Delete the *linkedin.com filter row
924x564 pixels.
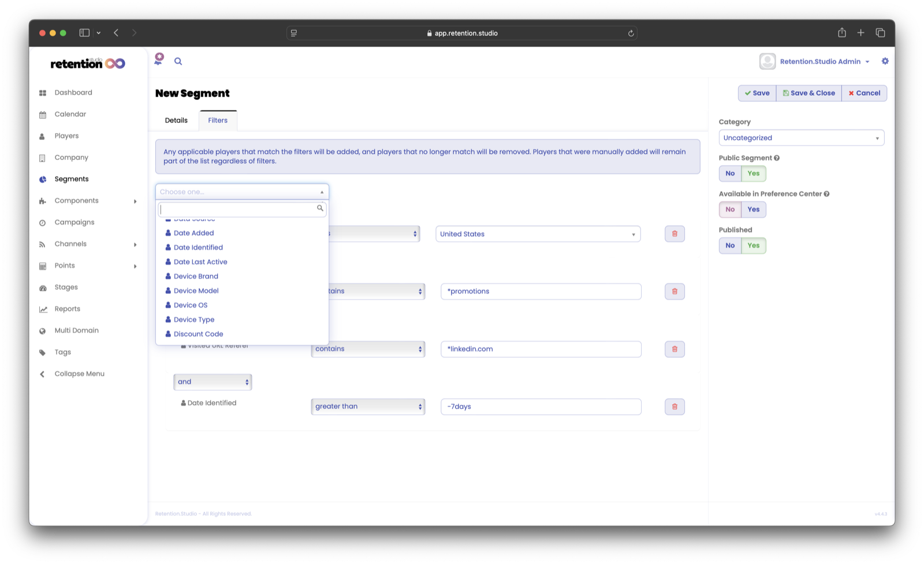(x=675, y=349)
